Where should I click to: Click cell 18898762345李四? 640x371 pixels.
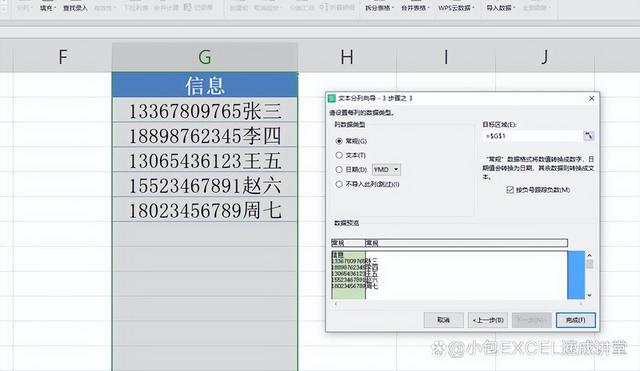(205, 135)
